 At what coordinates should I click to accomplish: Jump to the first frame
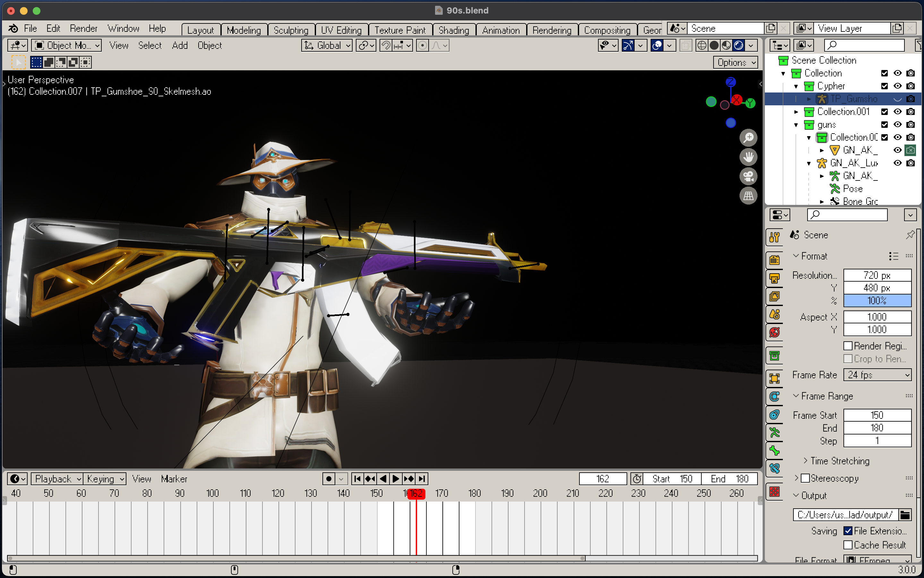point(357,478)
